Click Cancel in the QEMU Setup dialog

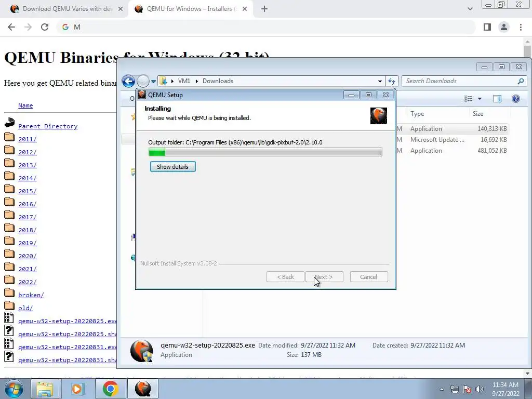click(x=368, y=277)
